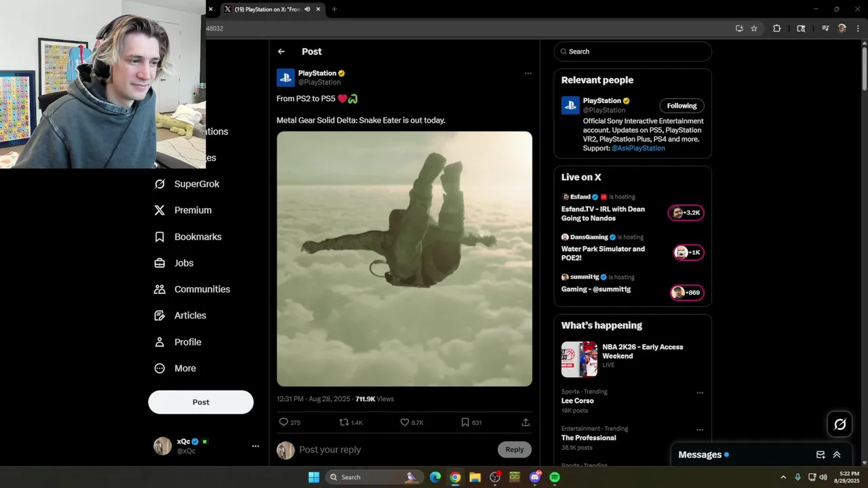
Task: Open xQc account switcher three dots
Action: [256, 446]
